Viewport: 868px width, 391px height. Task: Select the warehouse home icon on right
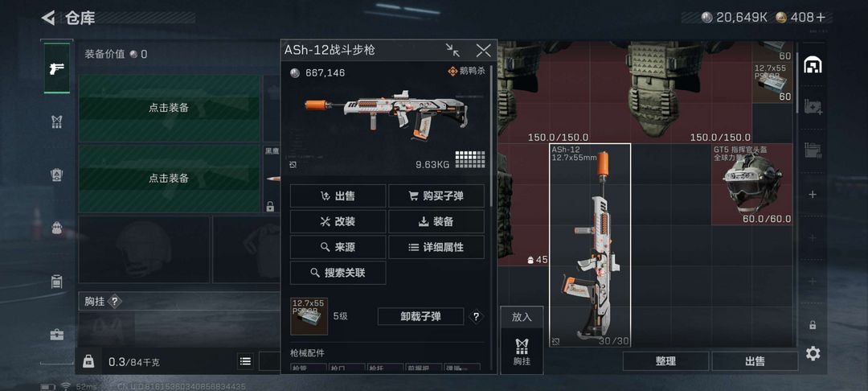pos(813,65)
